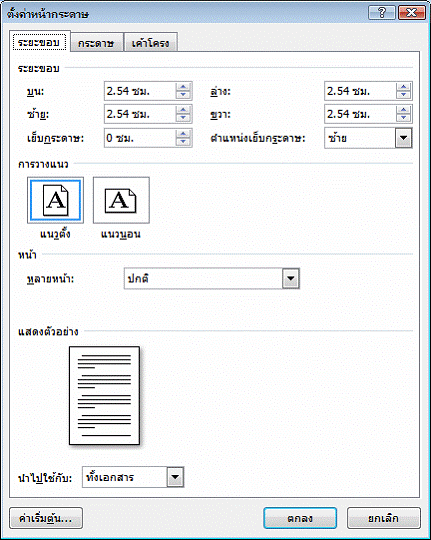
Task: Switch to the เค้าโครง layout tab
Action: tap(151, 43)
